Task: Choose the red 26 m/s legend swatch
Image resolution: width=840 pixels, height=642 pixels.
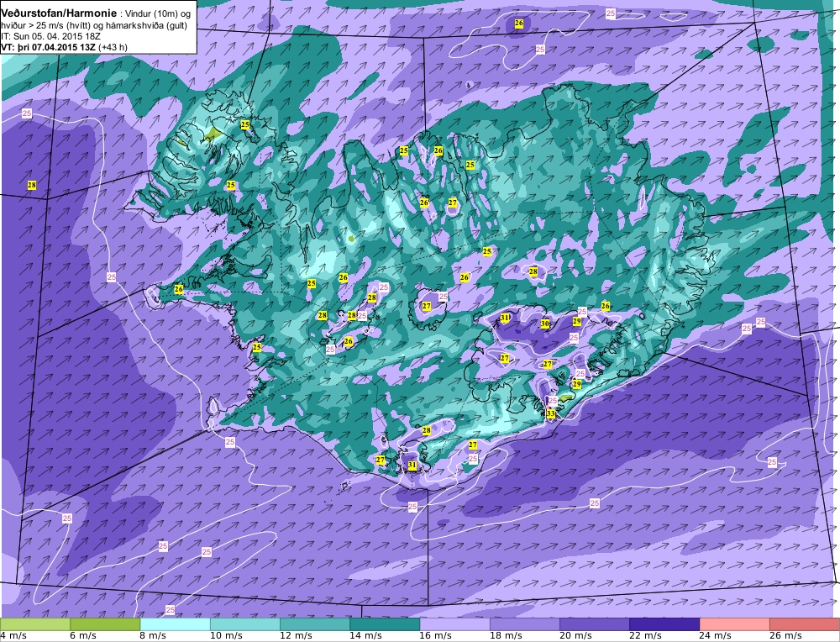Action: pyautogui.click(x=804, y=624)
